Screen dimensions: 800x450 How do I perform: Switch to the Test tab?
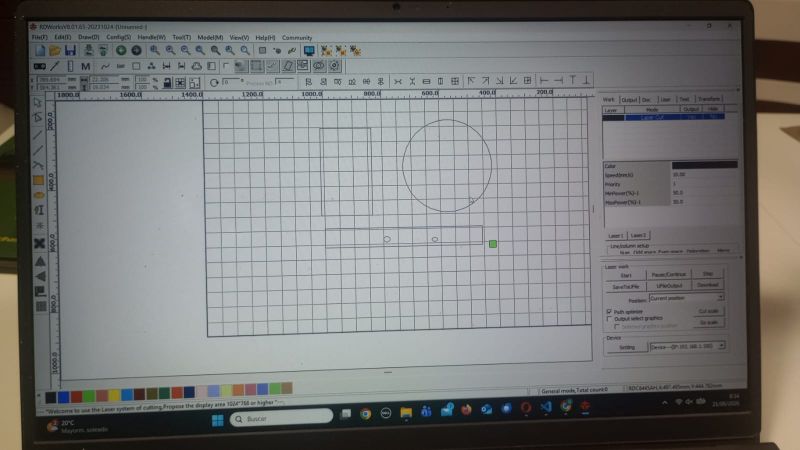pos(684,99)
